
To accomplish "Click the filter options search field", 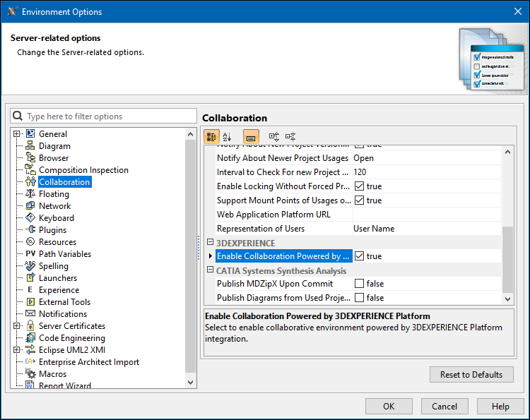I will (110, 116).
